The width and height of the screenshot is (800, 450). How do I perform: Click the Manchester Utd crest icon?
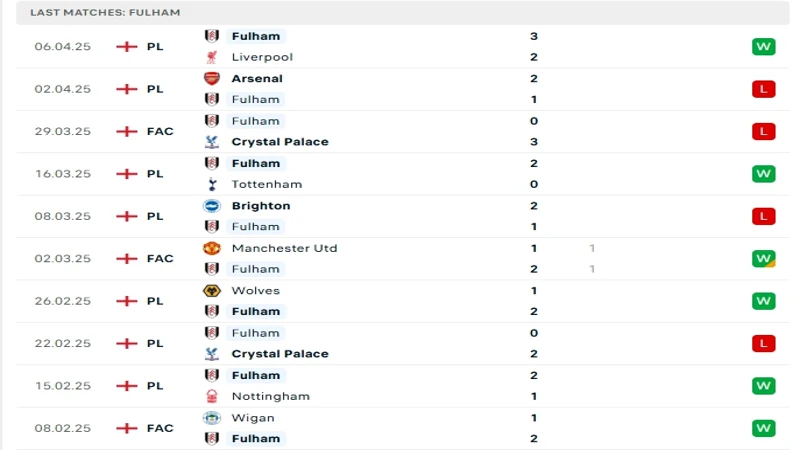212,248
